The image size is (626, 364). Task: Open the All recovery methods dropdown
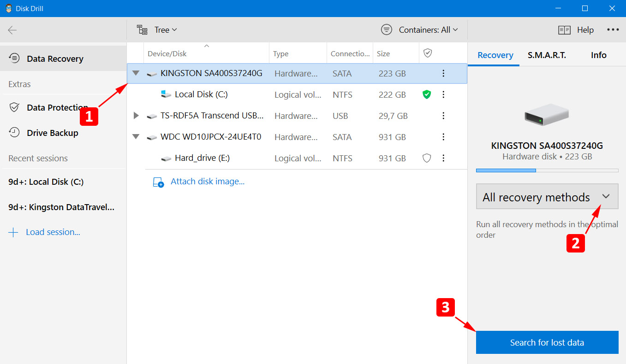pyautogui.click(x=547, y=197)
